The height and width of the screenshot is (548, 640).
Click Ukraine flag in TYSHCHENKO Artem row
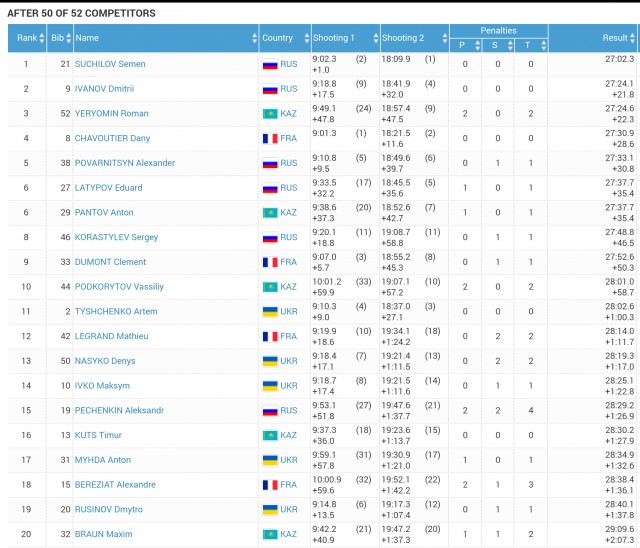coord(270,312)
